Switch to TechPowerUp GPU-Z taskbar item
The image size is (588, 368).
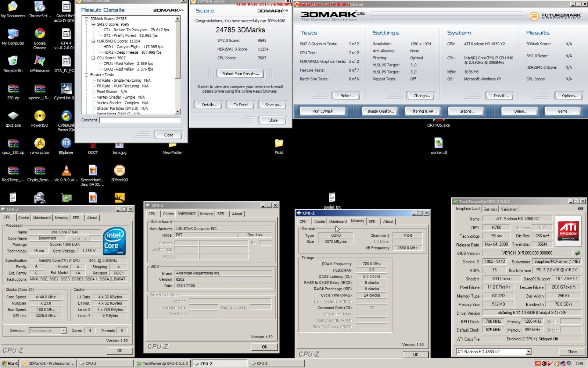162,364
